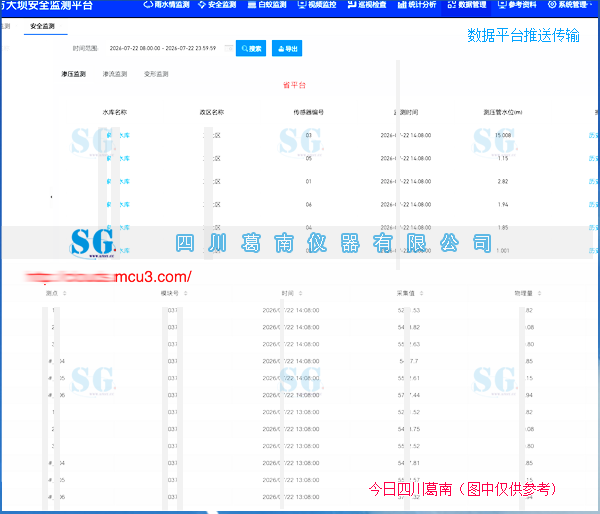
Task: Switch to the 渗流监测 tab
Action: point(115,74)
